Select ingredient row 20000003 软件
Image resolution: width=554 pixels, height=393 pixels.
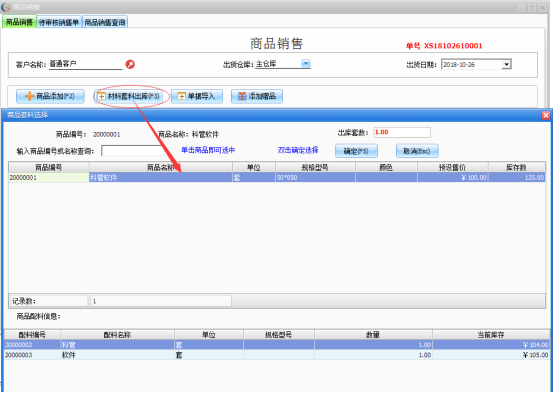tap(277, 355)
